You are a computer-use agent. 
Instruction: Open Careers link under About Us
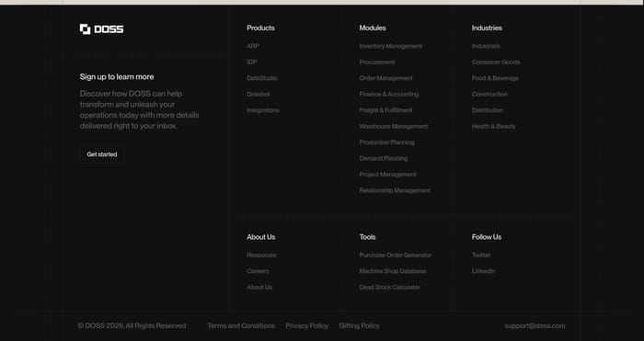pyautogui.click(x=258, y=271)
